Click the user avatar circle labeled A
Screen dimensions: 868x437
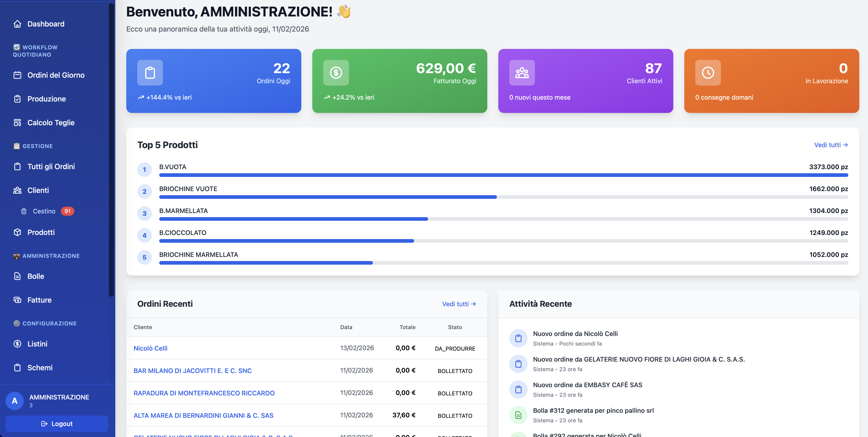coord(14,401)
